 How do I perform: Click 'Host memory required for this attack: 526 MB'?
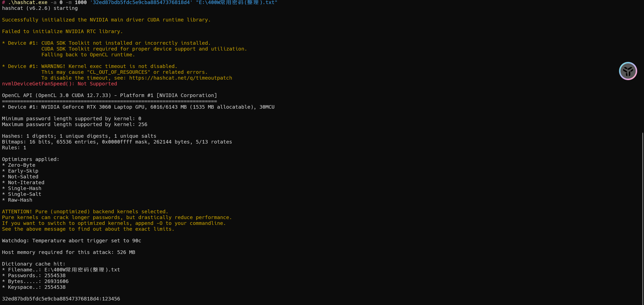point(69,252)
